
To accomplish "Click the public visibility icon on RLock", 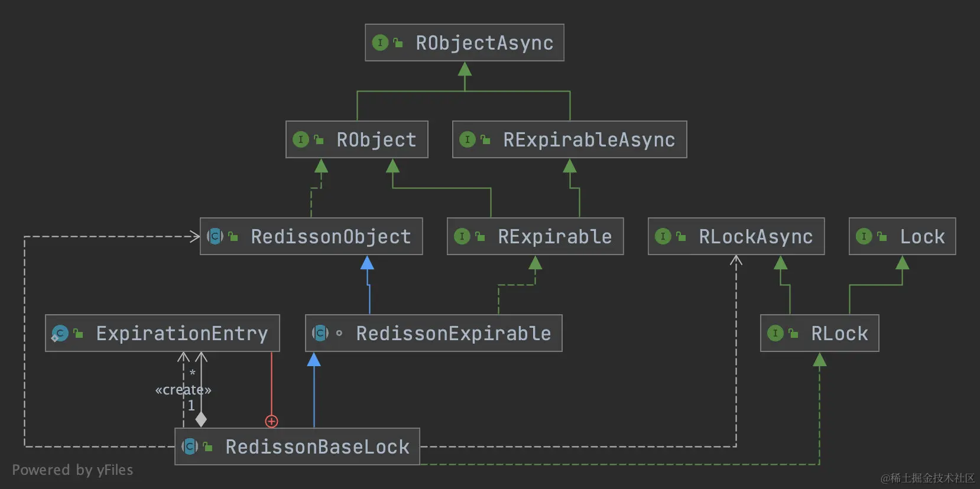I will (794, 333).
